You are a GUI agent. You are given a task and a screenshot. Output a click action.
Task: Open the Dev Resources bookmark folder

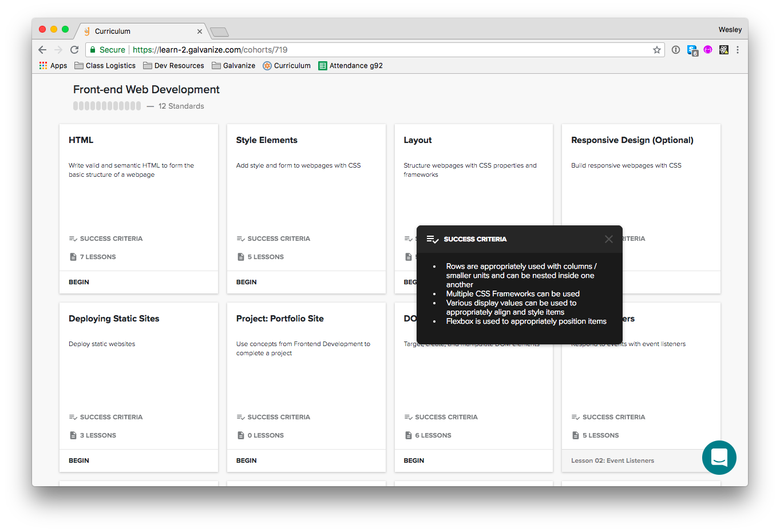point(173,66)
